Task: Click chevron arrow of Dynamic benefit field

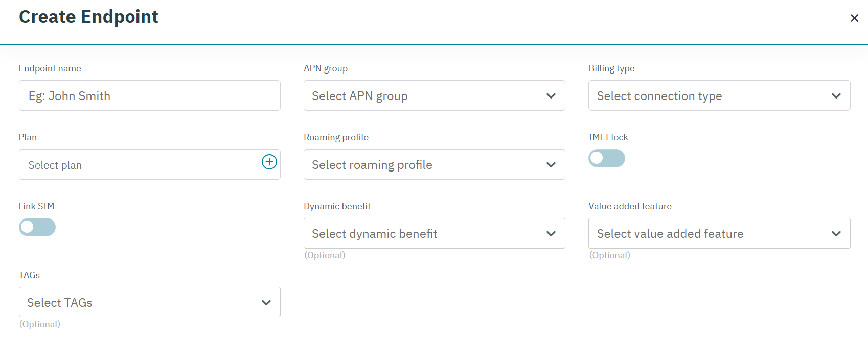Action: 551,234
